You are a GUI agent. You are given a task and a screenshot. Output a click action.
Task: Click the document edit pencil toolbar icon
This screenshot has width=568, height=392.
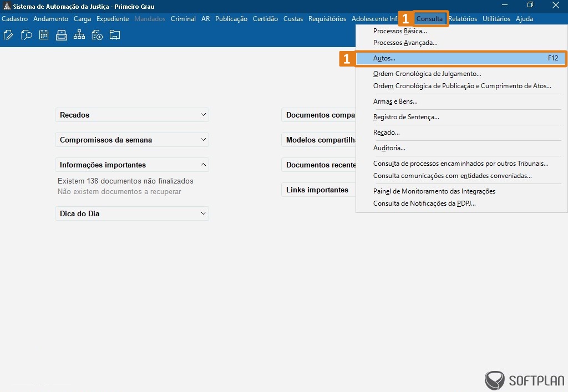(x=8, y=35)
